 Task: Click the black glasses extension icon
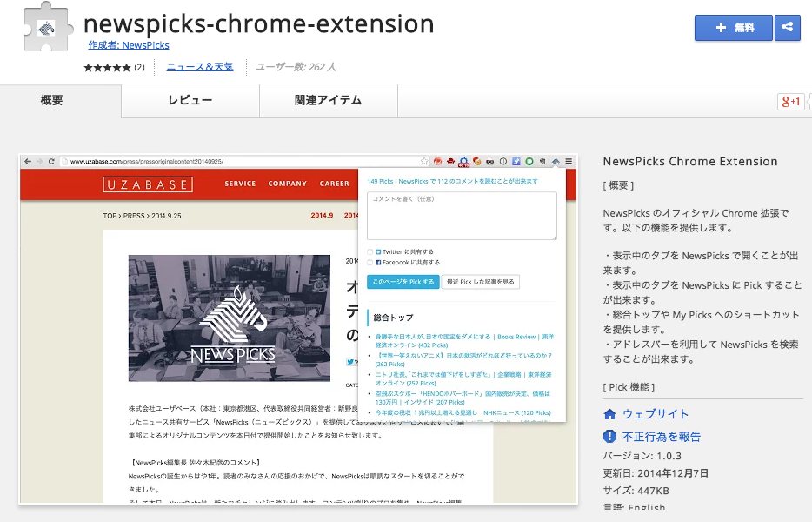coord(489,161)
